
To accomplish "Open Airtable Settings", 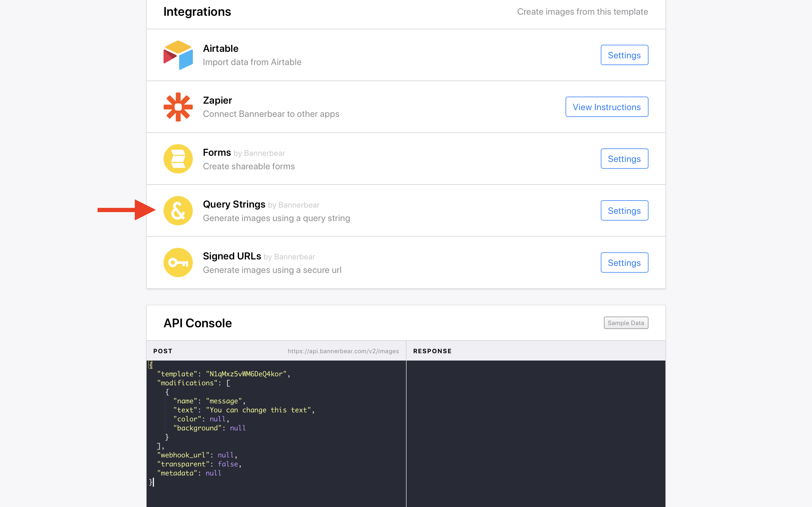I will pyautogui.click(x=625, y=55).
